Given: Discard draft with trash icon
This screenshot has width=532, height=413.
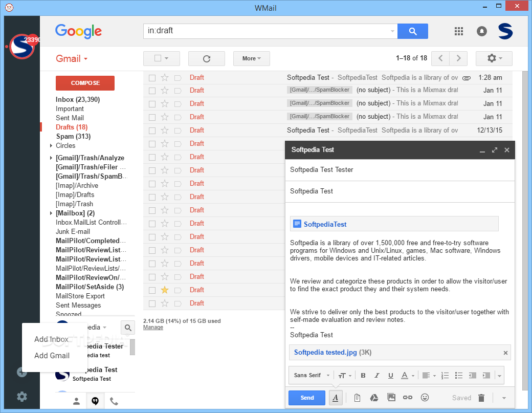Looking at the screenshot, I should click(481, 398).
